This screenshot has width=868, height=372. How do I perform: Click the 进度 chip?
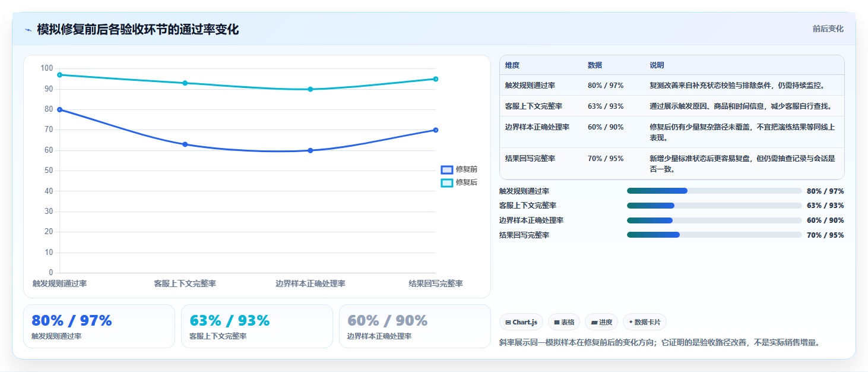pyautogui.click(x=601, y=322)
